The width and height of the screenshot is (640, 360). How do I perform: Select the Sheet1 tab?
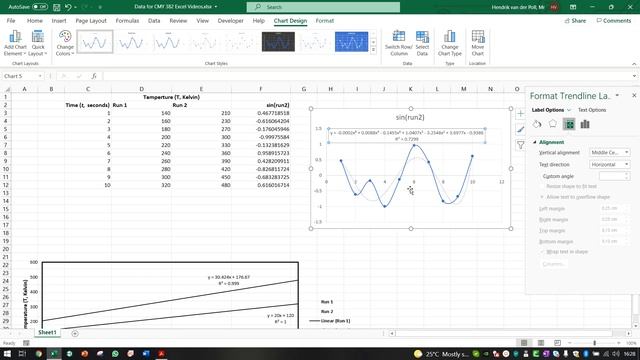pyautogui.click(x=47, y=333)
